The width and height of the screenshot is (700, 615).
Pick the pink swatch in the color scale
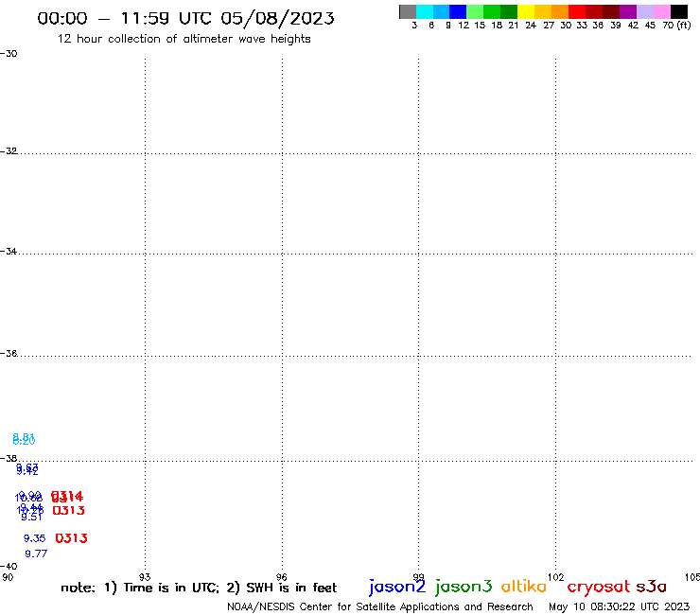[662, 11]
